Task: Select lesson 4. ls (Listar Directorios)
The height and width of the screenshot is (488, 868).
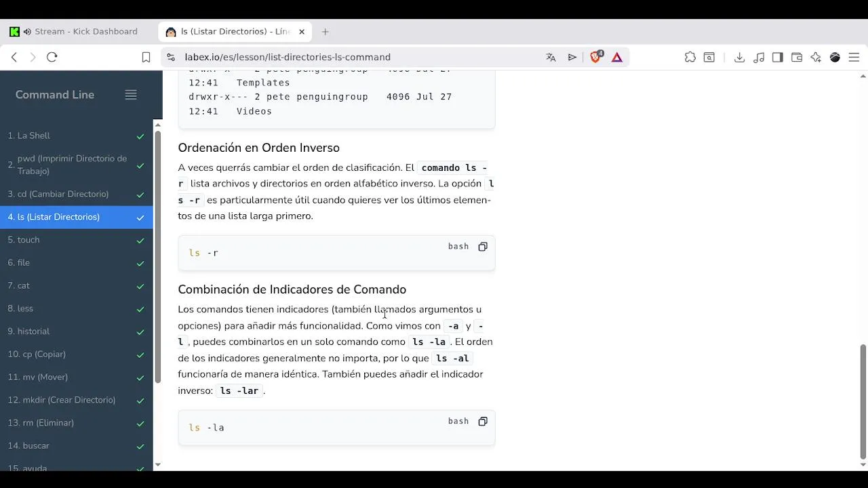Action: (76, 217)
